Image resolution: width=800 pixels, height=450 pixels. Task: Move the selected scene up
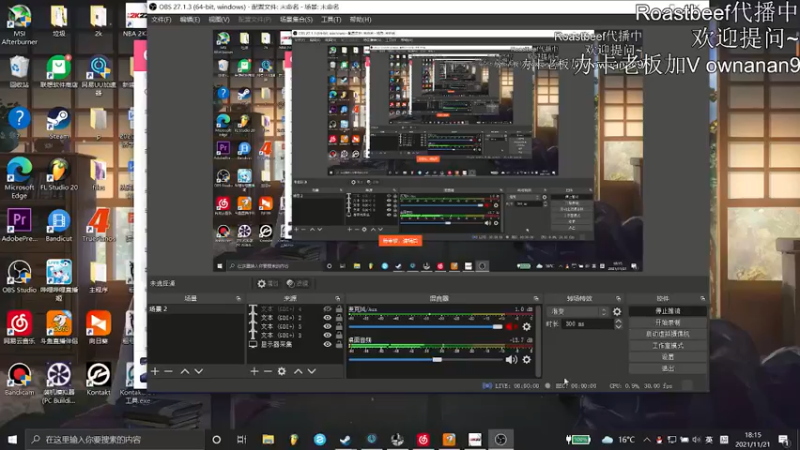tap(185, 371)
